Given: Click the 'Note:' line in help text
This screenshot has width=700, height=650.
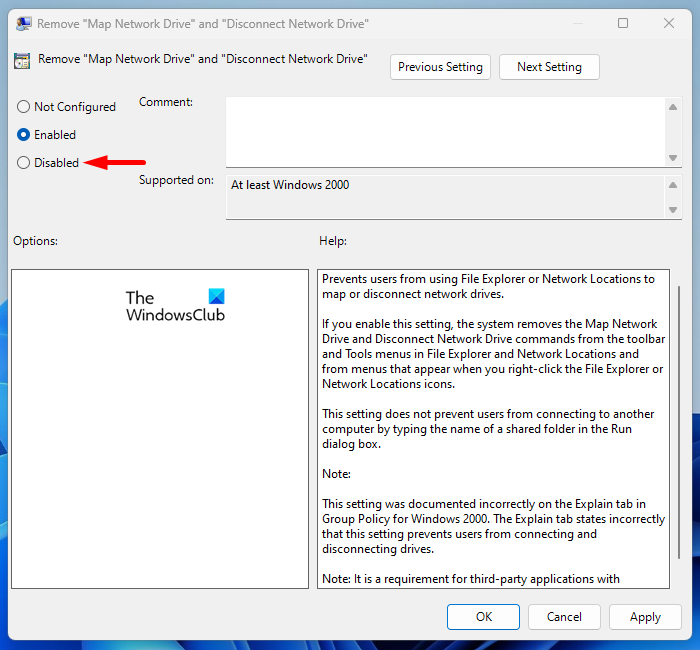Looking at the screenshot, I should pyautogui.click(x=336, y=474).
